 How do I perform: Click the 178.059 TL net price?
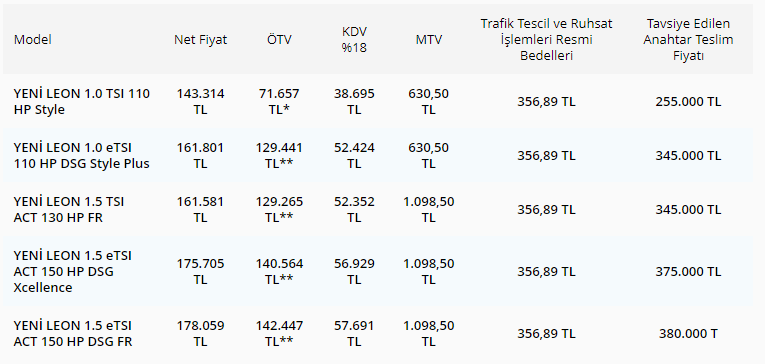point(201,333)
